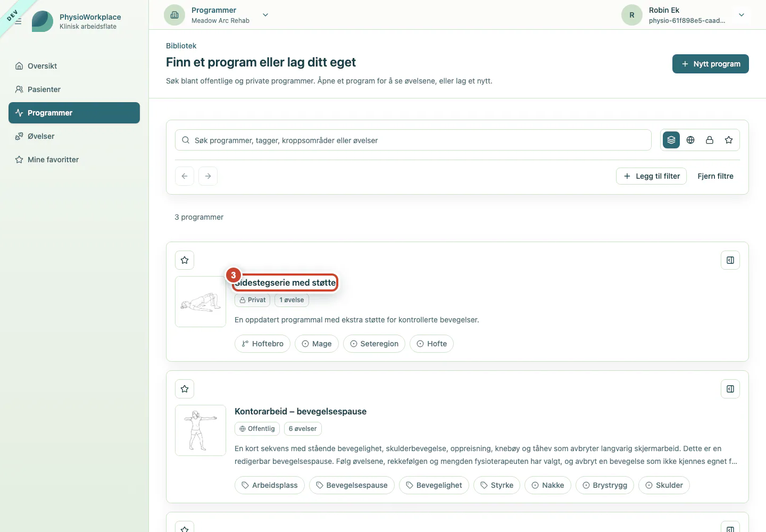Filter to favorite programs with star icon
Screen dimensions: 766x532
pyautogui.click(x=729, y=140)
